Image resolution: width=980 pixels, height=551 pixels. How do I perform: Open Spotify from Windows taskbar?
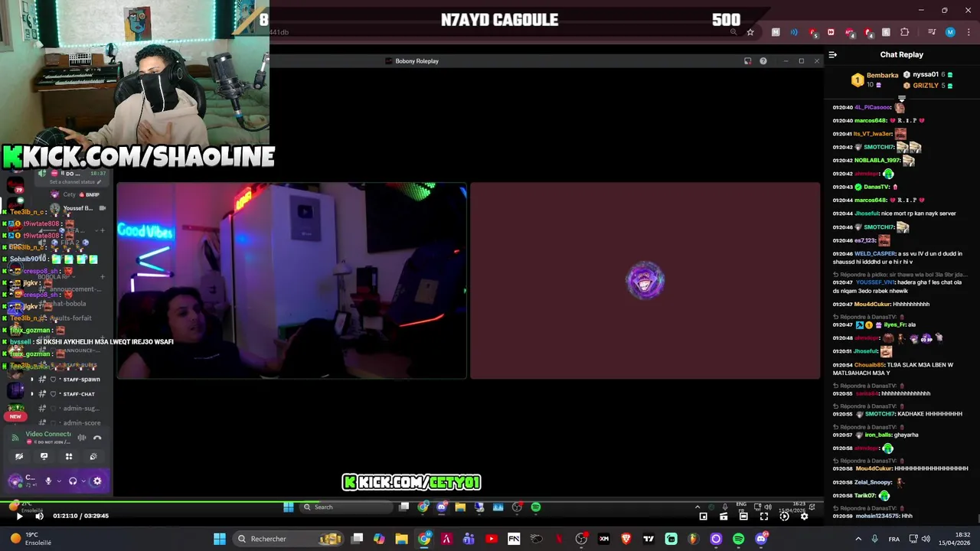(x=738, y=539)
